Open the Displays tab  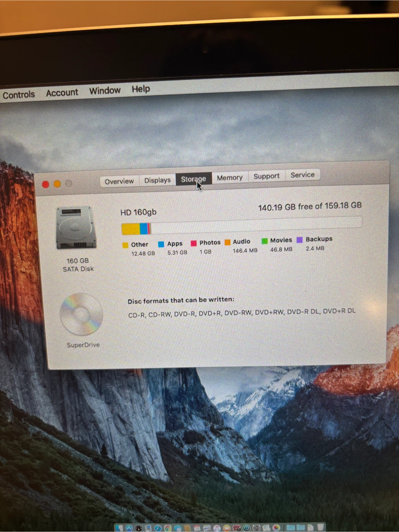(157, 180)
